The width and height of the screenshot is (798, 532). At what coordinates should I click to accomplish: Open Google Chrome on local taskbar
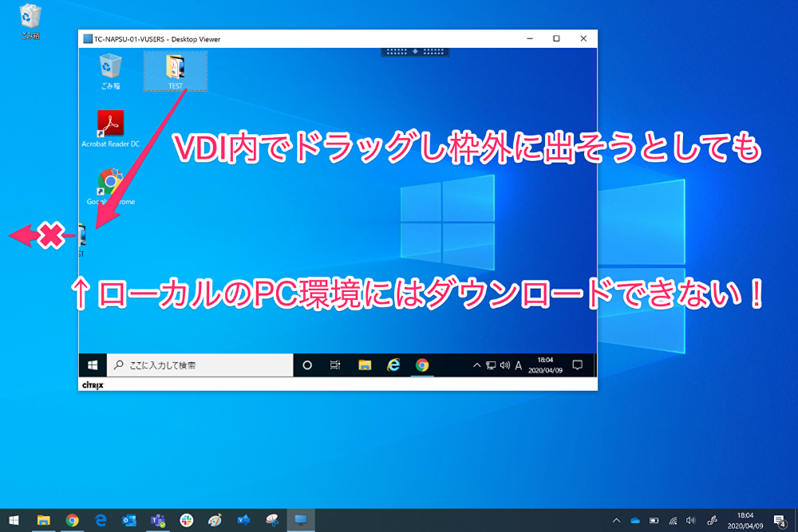click(73, 520)
